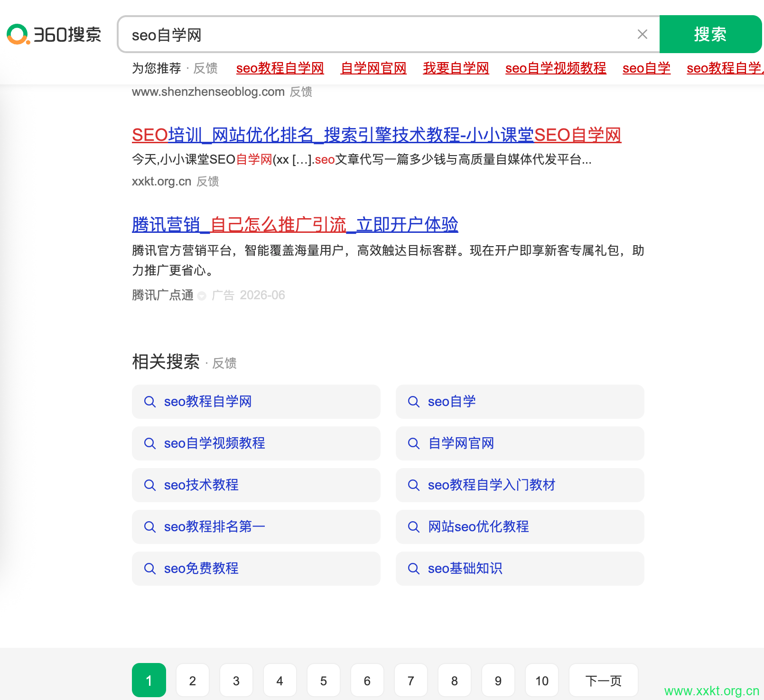This screenshot has height=700, width=764.
Task: Open recommended link seo教程自学网 at top
Action: (280, 68)
